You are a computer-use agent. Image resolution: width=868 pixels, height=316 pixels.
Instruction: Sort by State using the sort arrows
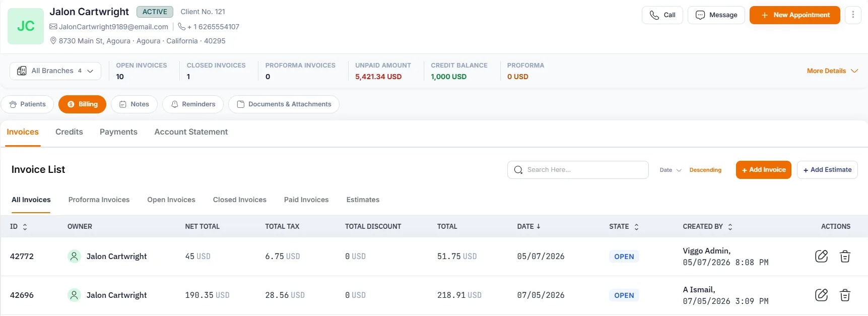pyautogui.click(x=636, y=227)
